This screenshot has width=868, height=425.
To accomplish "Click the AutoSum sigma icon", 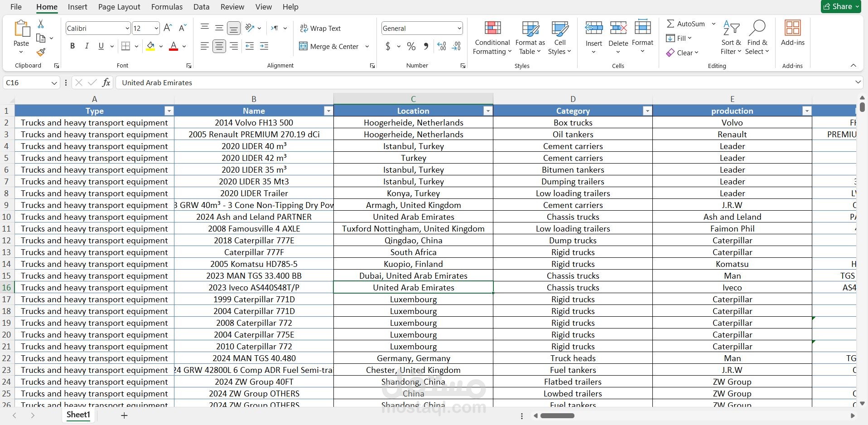I will coord(670,24).
